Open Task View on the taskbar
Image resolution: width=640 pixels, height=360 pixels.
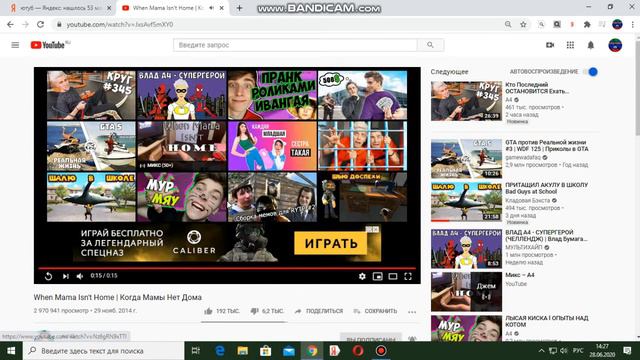(196, 351)
